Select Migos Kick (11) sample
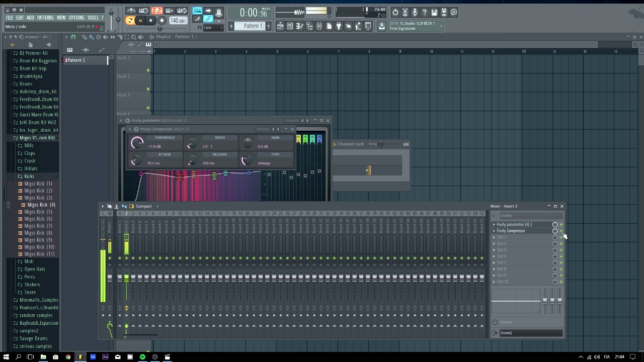Viewport: 644px width, 362px height. coord(39,254)
